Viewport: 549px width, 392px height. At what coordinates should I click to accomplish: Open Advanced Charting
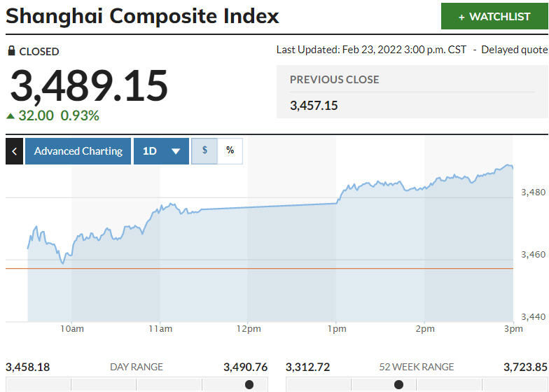pyautogui.click(x=78, y=151)
